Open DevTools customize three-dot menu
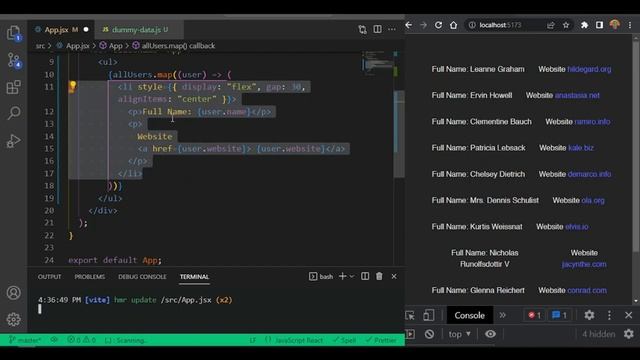Viewport: 640px width, 360px height. tap(609, 315)
